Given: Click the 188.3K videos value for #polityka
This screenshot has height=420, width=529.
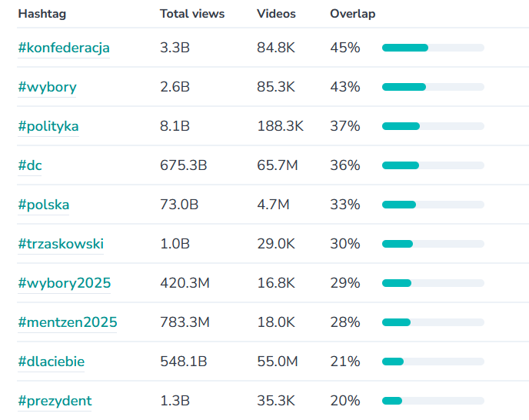Looking at the screenshot, I should 280,126.
